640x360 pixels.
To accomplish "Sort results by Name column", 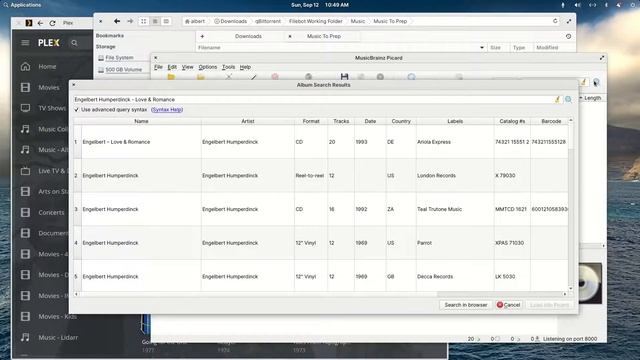I will (x=141, y=121).
